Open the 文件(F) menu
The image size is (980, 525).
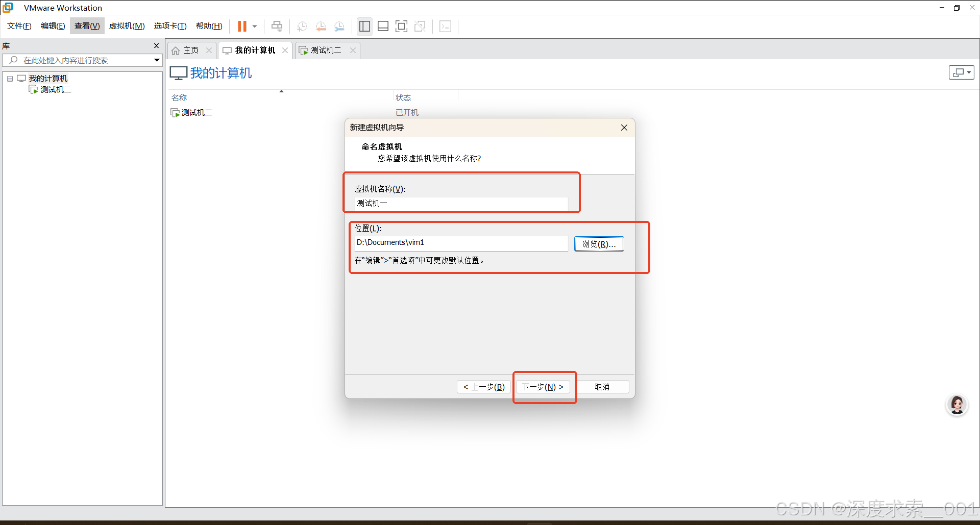pos(19,26)
